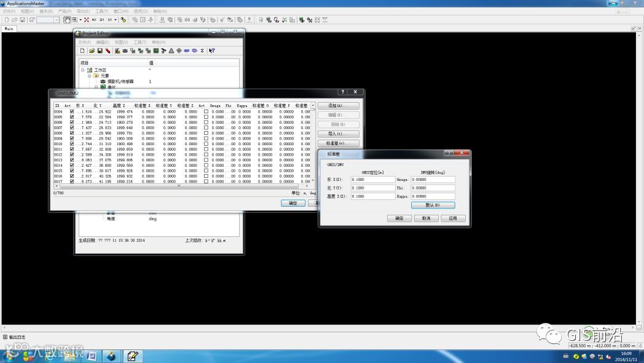This screenshot has height=363, width=644.
Task: Uncheck Act checkbox for row 0016
Action: pos(72,176)
